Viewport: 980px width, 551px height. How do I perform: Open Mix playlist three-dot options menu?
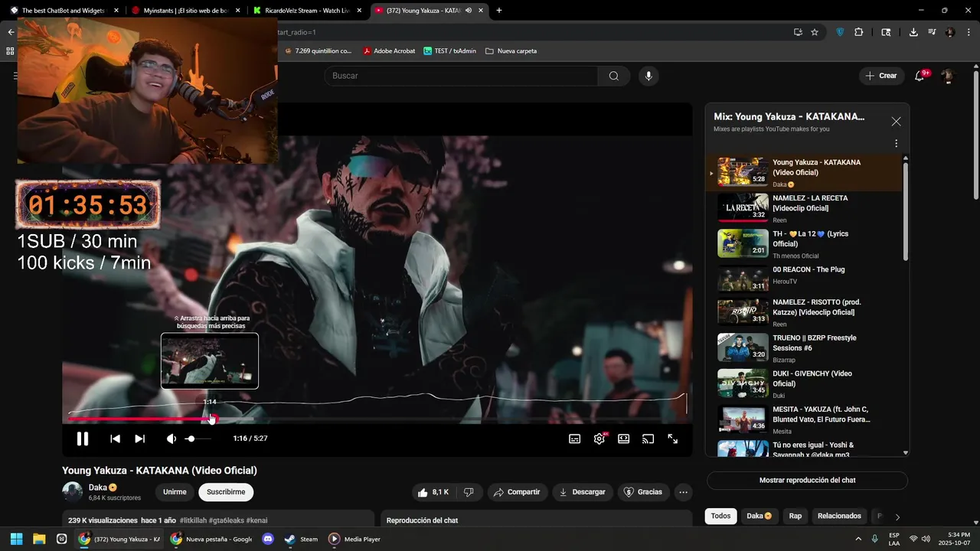[x=896, y=143]
